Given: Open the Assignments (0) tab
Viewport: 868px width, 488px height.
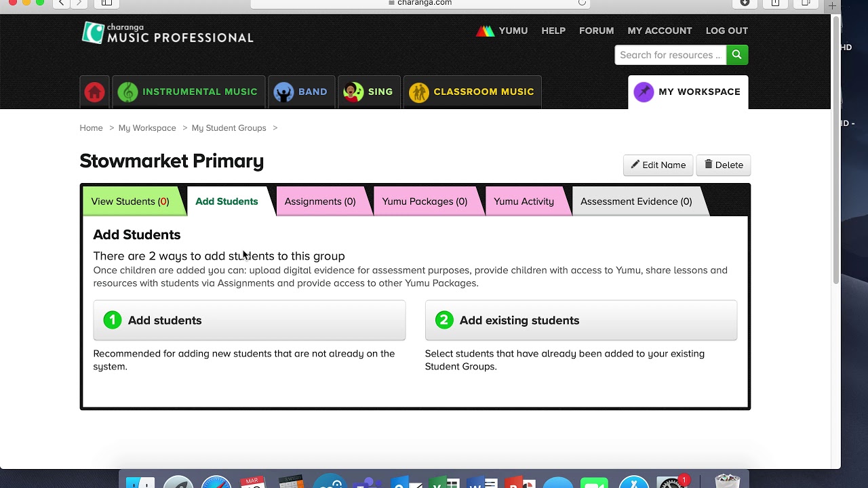Looking at the screenshot, I should (320, 201).
